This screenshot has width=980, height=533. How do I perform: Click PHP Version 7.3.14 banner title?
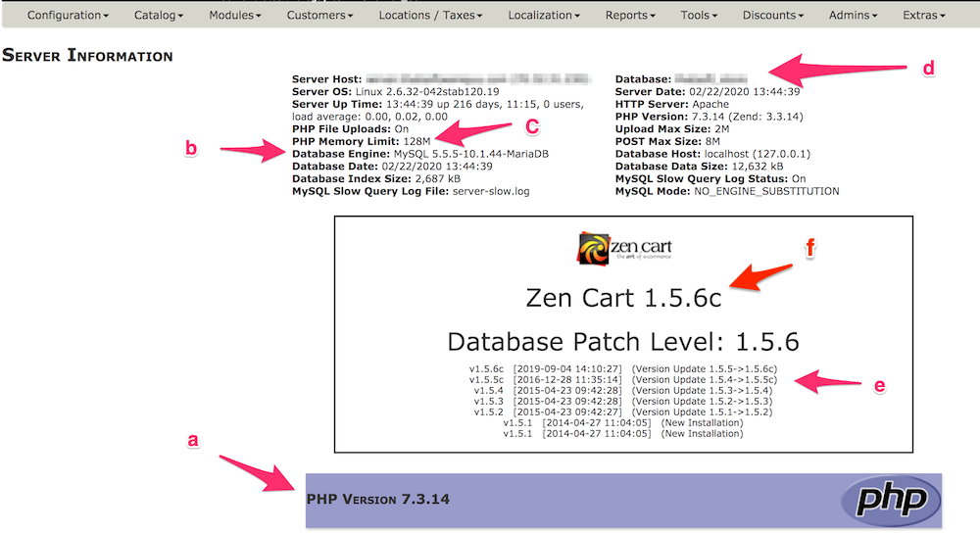378,500
